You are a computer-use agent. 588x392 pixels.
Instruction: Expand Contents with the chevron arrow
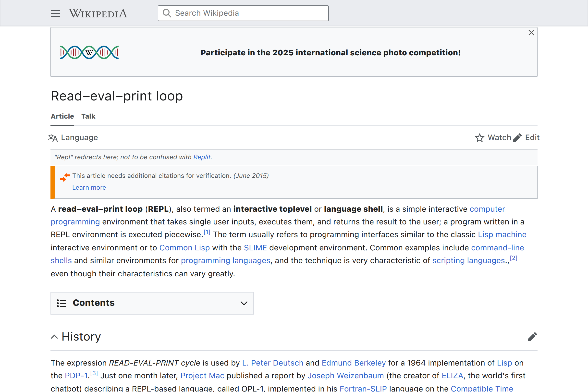244,303
